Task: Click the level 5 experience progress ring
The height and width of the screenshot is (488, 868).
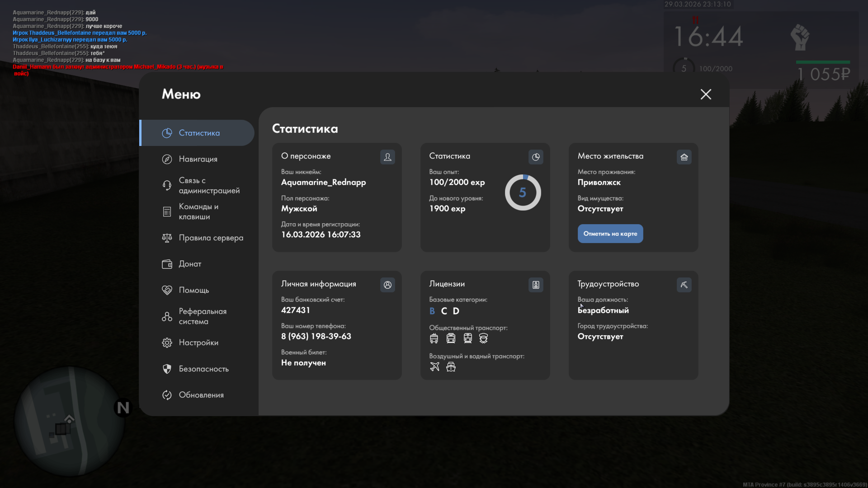Action: pos(523,192)
